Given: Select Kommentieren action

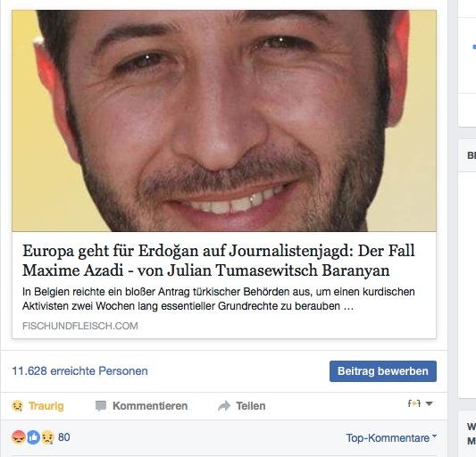Looking at the screenshot, I should tap(150, 406).
